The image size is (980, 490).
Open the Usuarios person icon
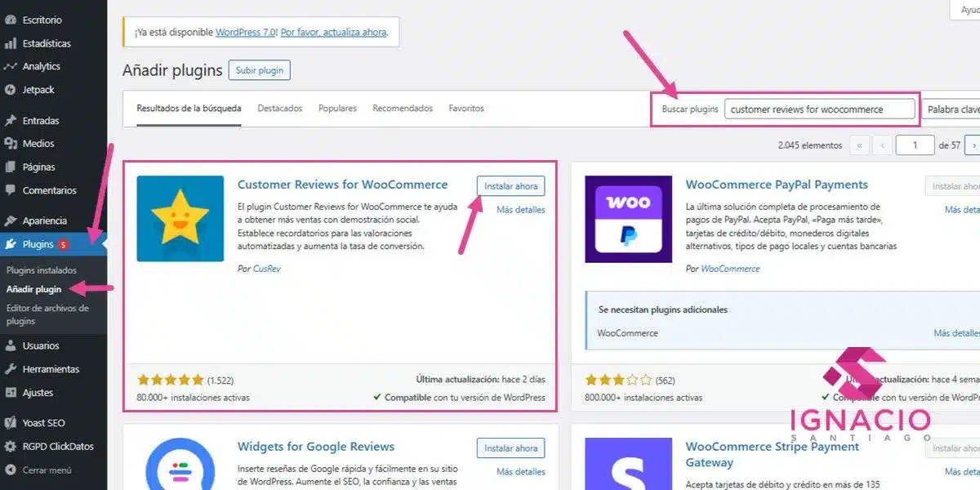point(11,345)
